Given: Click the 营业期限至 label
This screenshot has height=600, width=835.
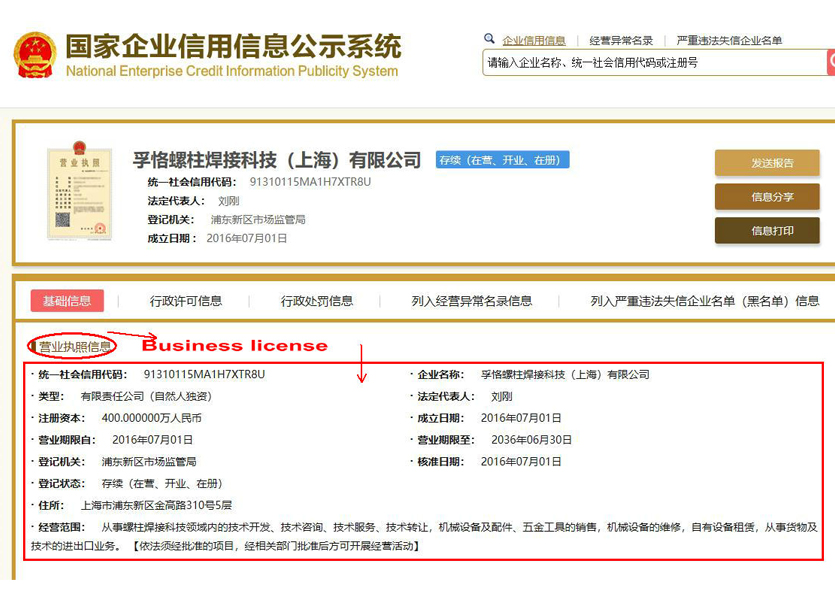Looking at the screenshot, I should coord(446,440).
